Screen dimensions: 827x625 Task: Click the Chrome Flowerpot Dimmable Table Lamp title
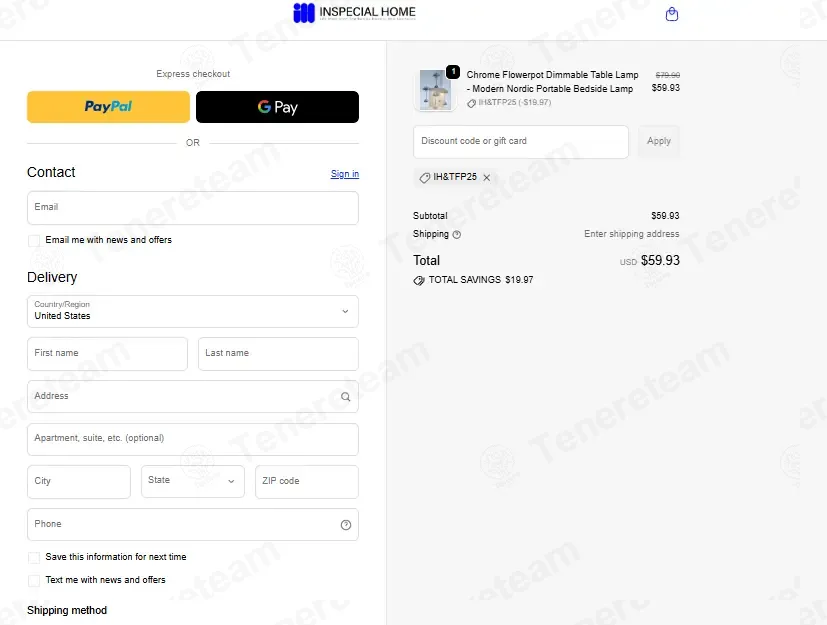(552, 82)
